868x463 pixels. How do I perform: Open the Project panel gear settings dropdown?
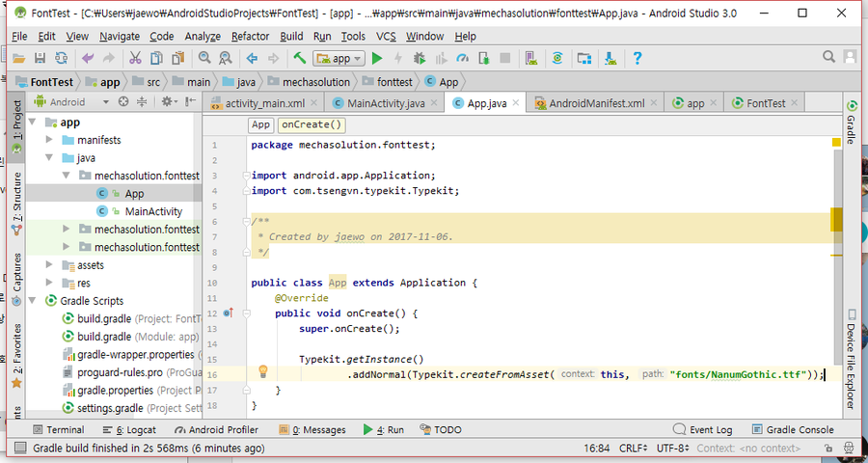click(169, 102)
